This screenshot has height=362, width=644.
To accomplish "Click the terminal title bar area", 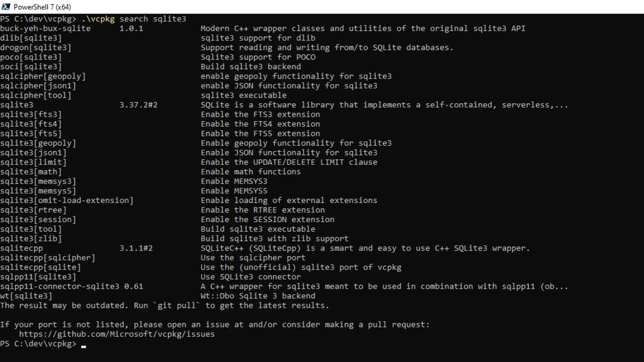I will 322,7.
